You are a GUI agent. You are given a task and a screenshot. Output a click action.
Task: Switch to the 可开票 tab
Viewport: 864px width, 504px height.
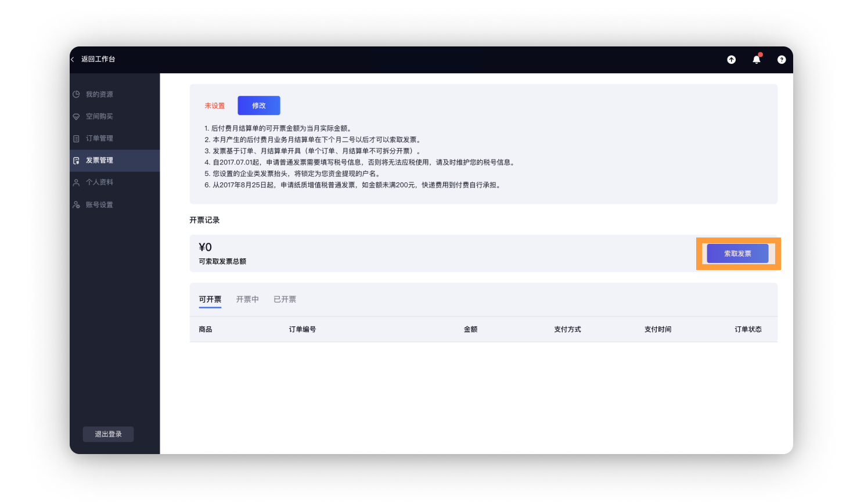coord(210,300)
